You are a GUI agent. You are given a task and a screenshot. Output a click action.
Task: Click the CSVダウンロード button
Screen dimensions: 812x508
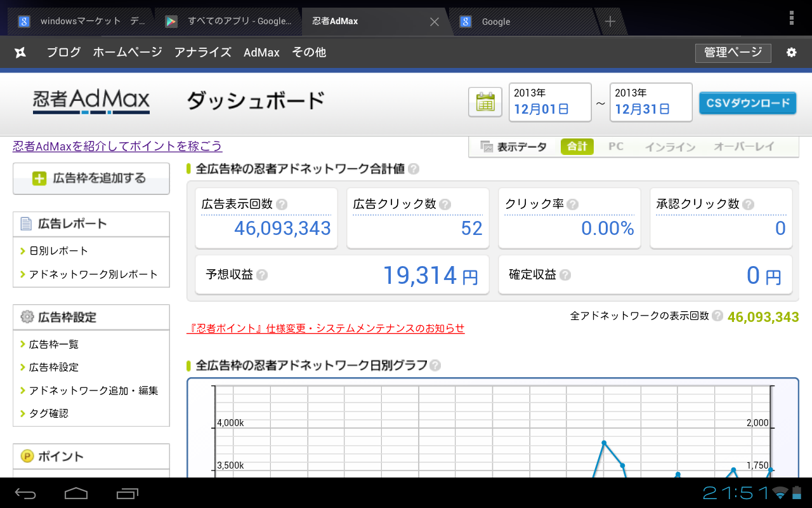[x=748, y=104]
